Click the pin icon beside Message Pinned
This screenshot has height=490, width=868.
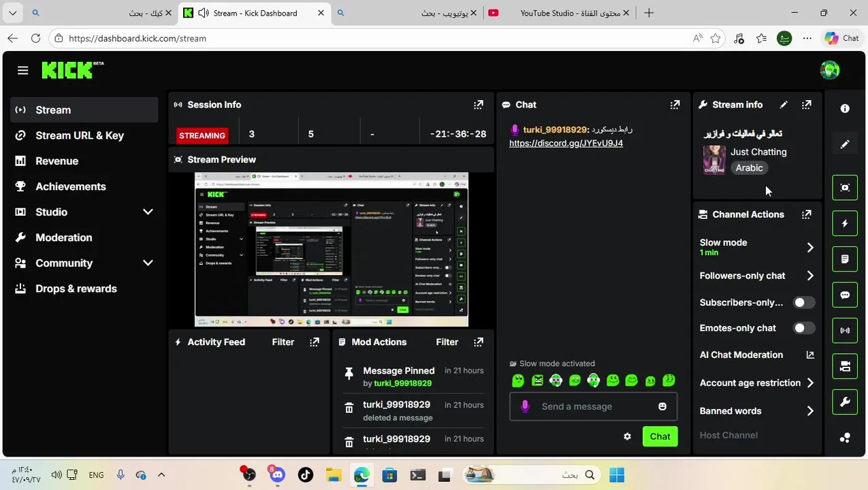click(x=349, y=374)
